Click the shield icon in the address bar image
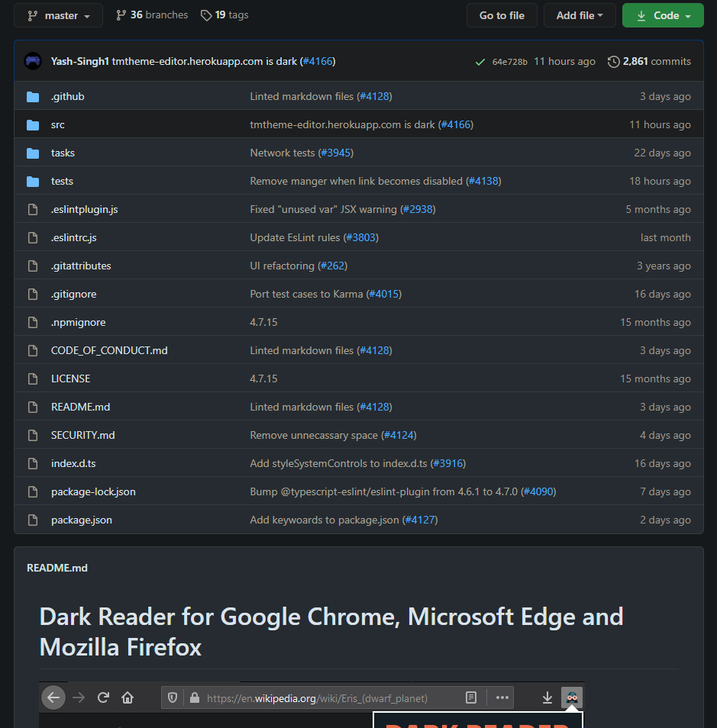717x728 pixels. point(174,697)
